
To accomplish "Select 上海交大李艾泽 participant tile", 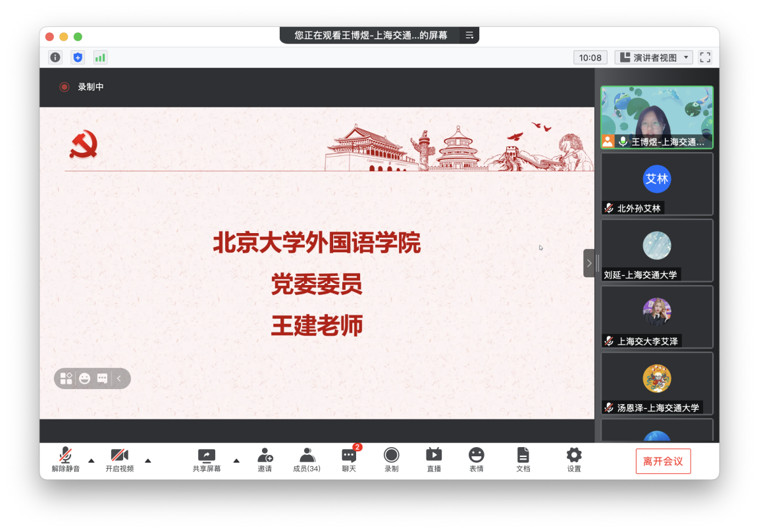I will tap(657, 317).
